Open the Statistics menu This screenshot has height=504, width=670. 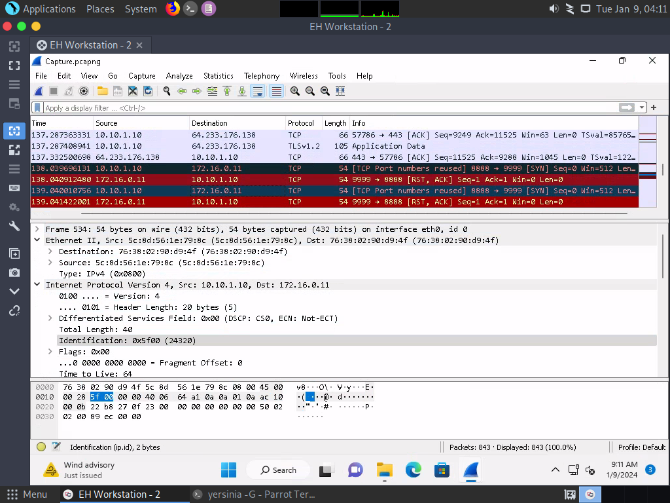(218, 76)
